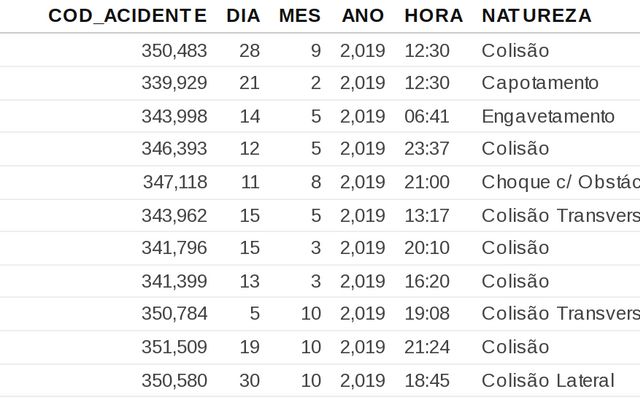
Task: Select the cell with code 350,483
Action: [174, 51]
